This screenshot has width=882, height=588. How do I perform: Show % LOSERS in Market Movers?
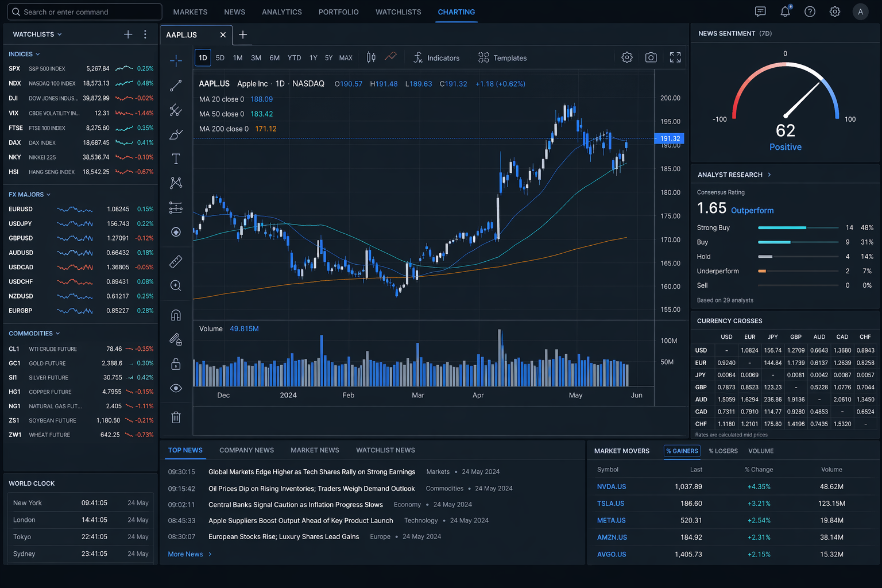[723, 451]
